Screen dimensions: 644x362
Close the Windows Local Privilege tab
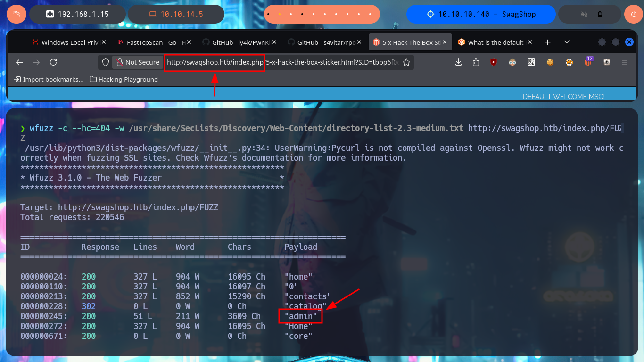(x=104, y=42)
